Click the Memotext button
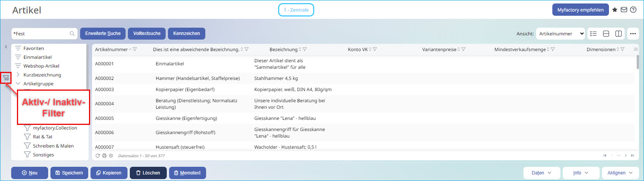Image resolution: width=644 pixels, height=181 pixels. 188,173
